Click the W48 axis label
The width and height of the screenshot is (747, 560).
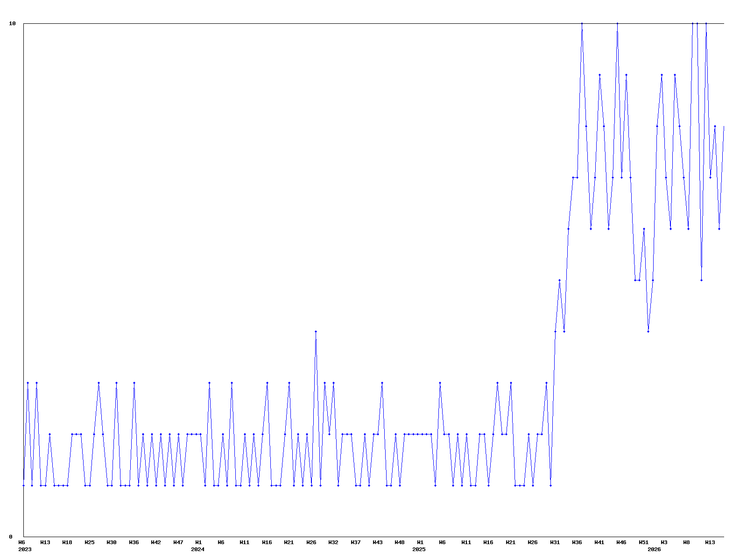[400, 542]
